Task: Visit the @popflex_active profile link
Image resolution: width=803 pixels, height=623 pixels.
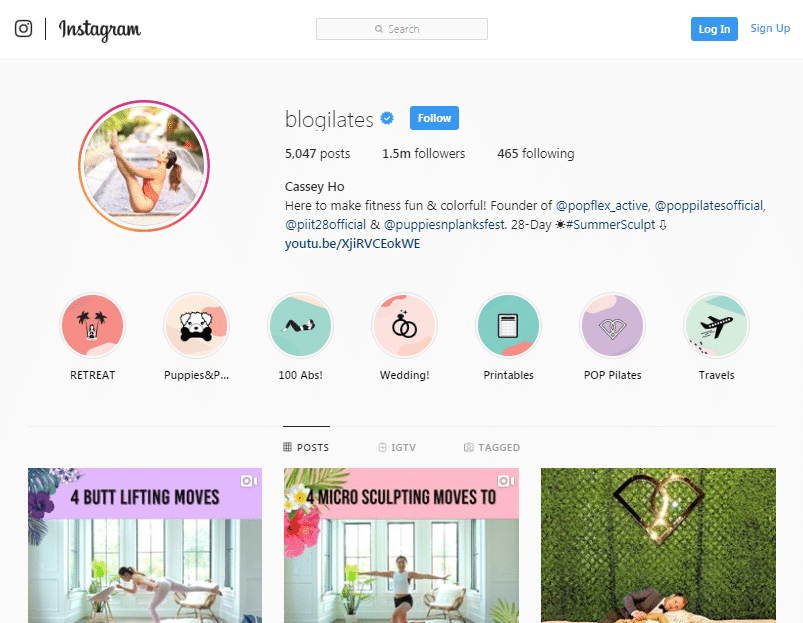Action: (602, 206)
